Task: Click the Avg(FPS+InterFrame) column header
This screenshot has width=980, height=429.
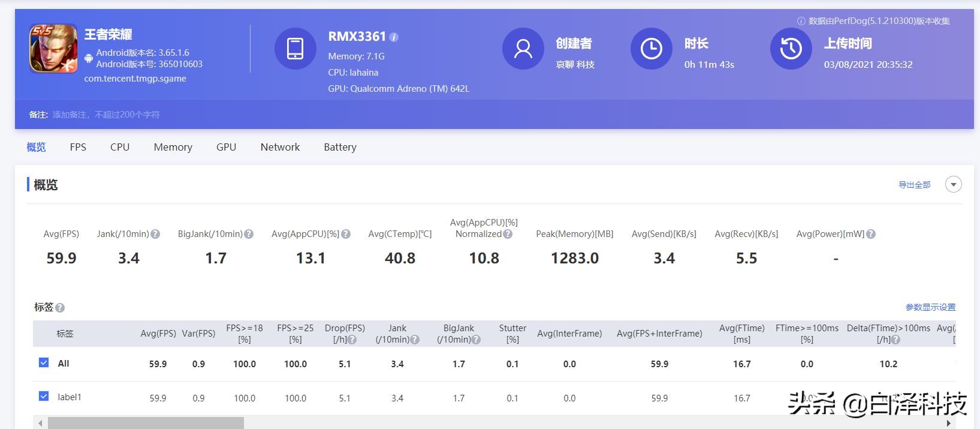Action: pyautogui.click(x=659, y=334)
